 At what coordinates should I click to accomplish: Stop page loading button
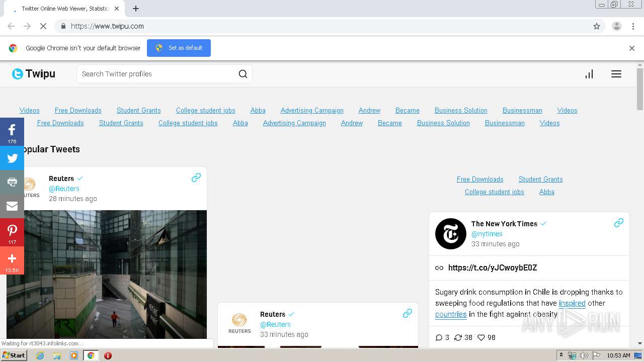43,26
